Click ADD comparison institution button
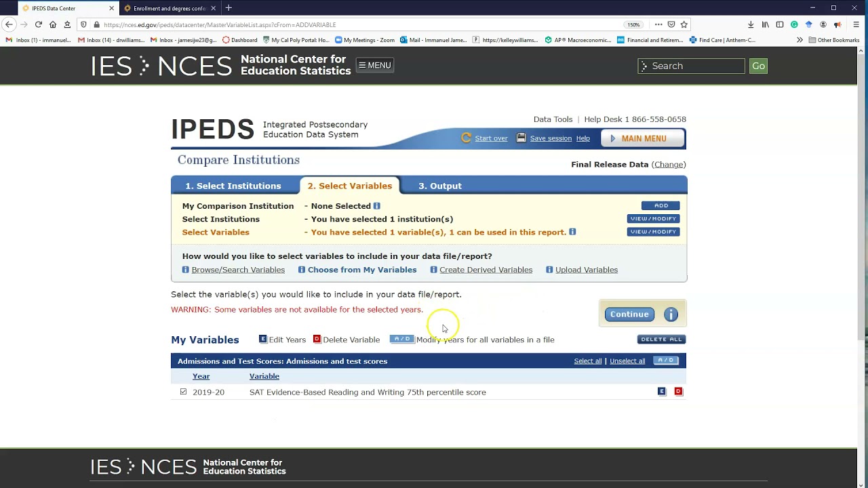This screenshot has width=868, height=488. tap(660, 205)
